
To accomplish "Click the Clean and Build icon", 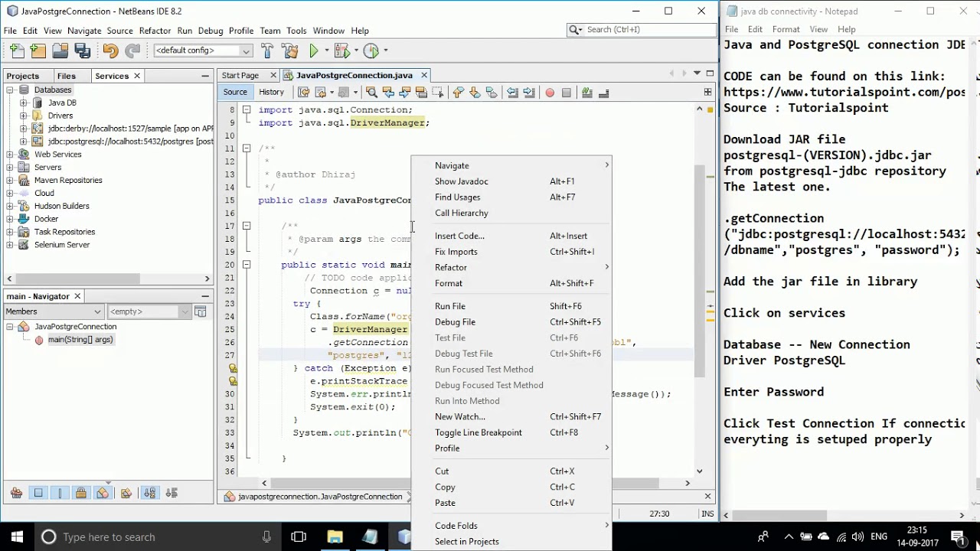I will (289, 51).
